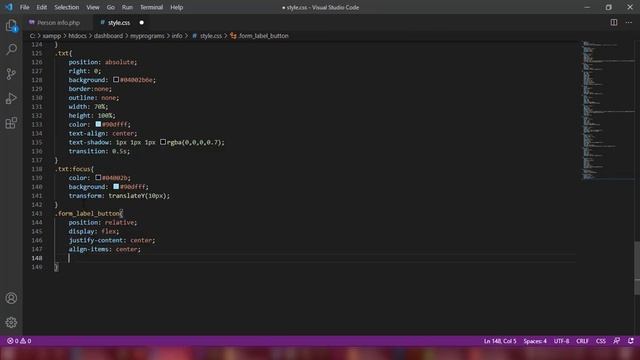This screenshot has height=360, width=640.
Task: Open the Source Control view
Action: (11, 74)
